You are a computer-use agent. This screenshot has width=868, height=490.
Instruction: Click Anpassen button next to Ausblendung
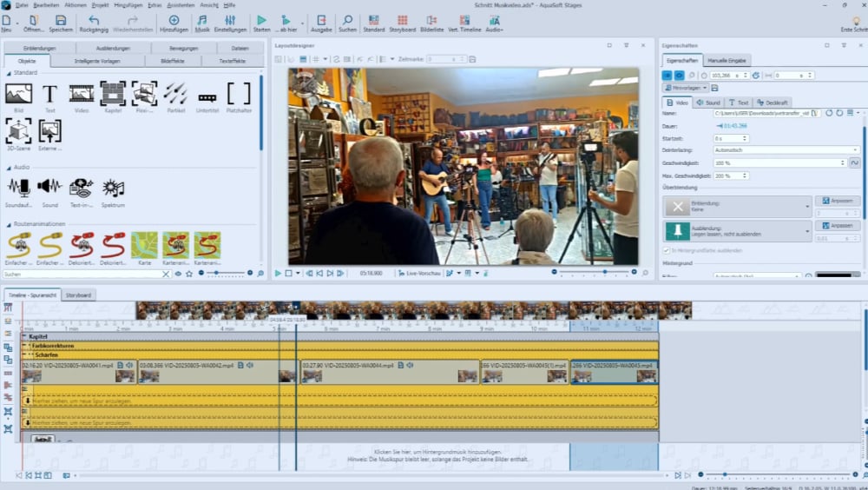[838, 225]
